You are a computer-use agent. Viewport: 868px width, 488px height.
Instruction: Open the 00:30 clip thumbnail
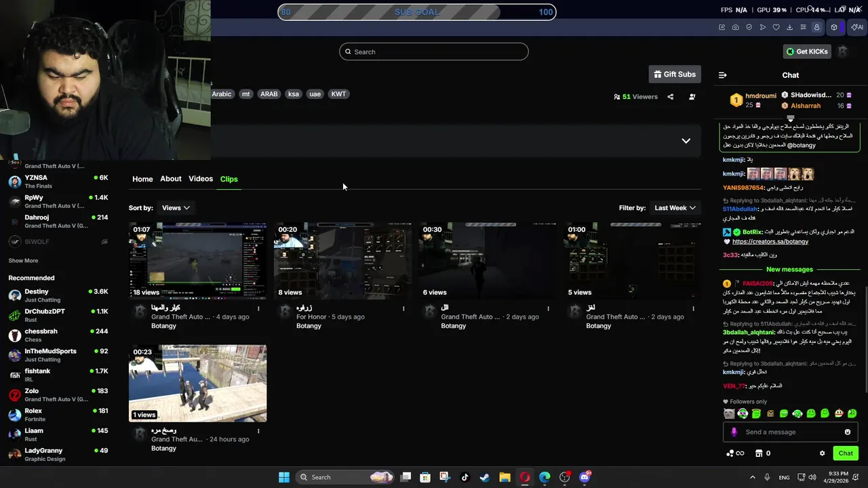(x=487, y=261)
